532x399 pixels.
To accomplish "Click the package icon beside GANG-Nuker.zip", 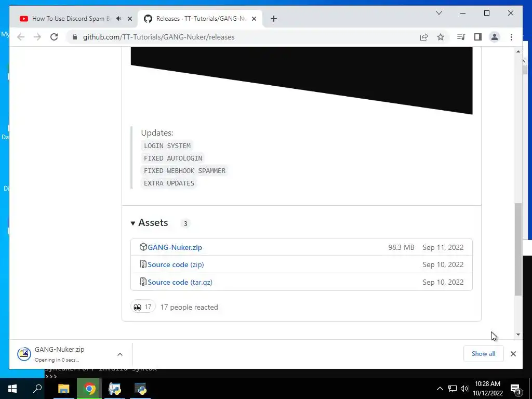I will pyautogui.click(x=143, y=247).
